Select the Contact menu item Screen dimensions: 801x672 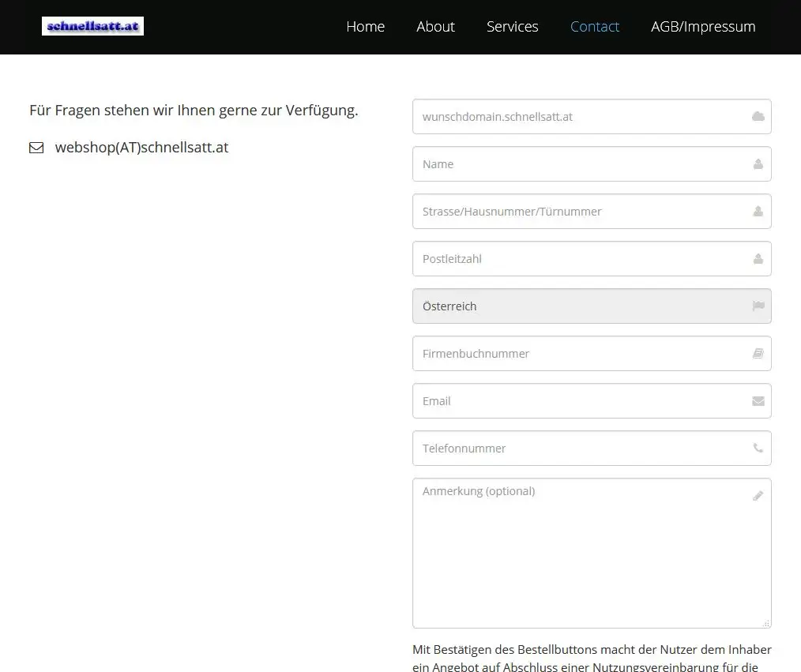pyautogui.click(x=595, y=27)
